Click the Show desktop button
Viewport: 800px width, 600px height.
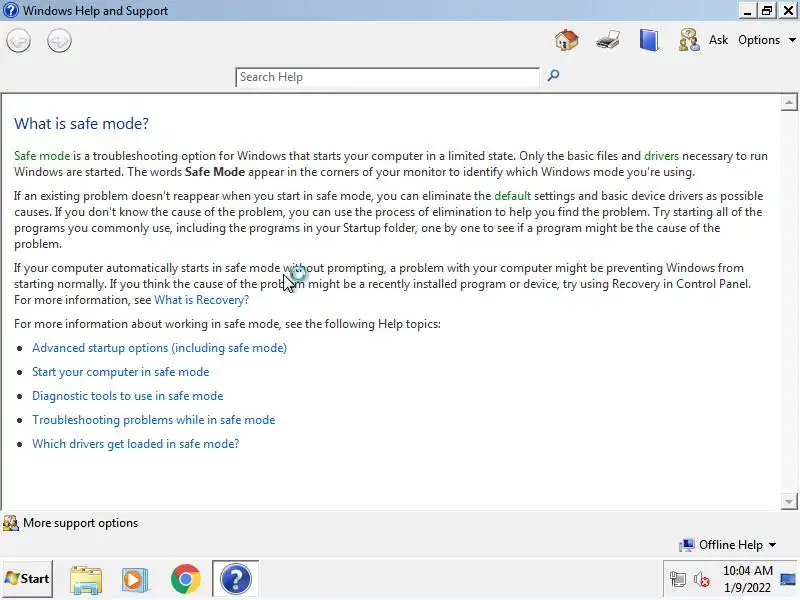(x=788, y=579)
